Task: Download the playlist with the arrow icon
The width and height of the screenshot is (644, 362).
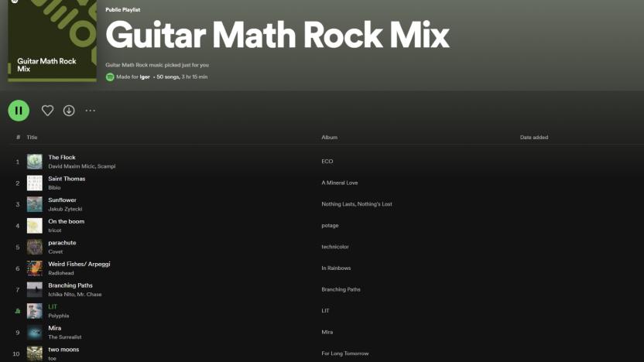Action: (x=69, y=111)
